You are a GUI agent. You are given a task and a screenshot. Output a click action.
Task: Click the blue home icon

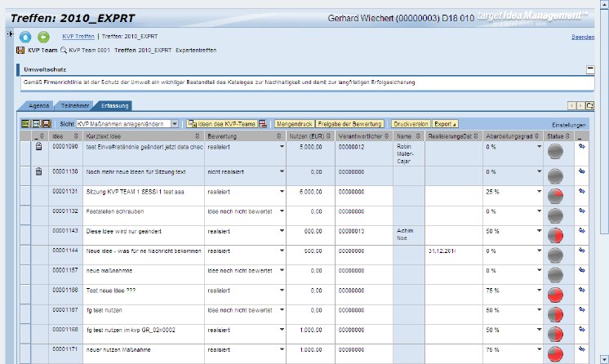[x=25, y=37]
